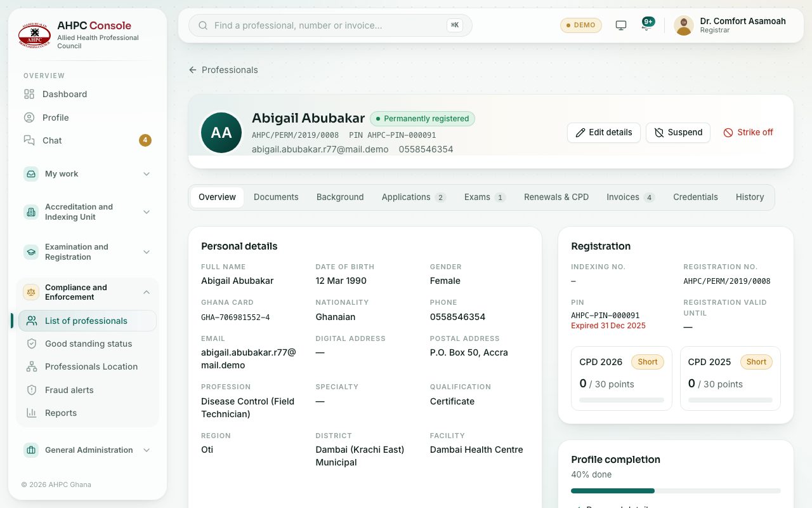Screen dimensions: 812x508
Task: Open the Applications tab
Action: point(414,197)
